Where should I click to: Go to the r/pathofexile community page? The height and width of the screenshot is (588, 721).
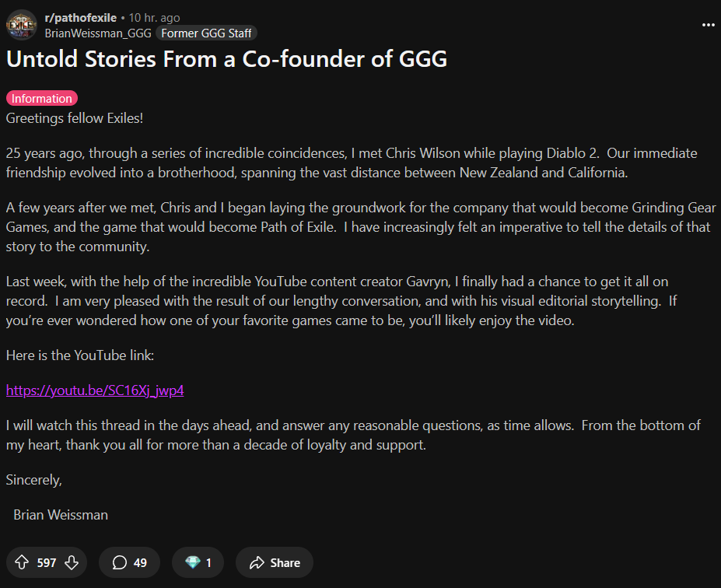point(80,17)
